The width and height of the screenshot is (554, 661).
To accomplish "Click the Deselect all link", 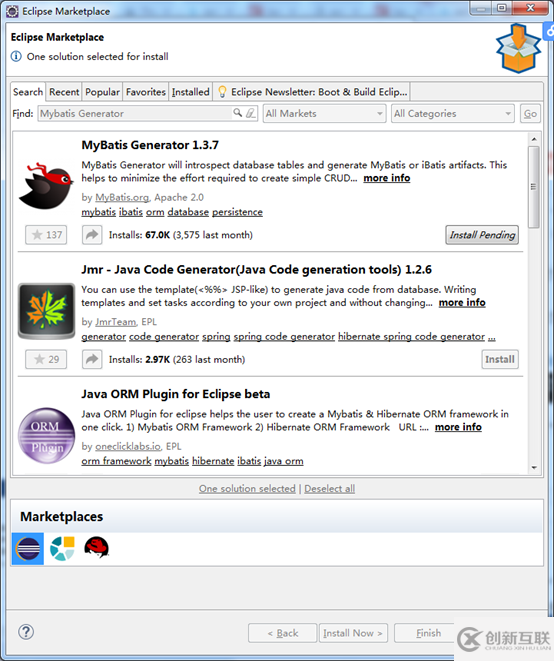I will pos(330,489).
